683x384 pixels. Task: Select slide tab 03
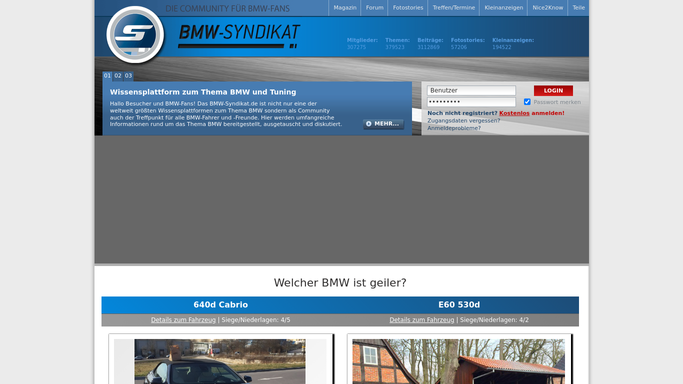tap(128, 76)
